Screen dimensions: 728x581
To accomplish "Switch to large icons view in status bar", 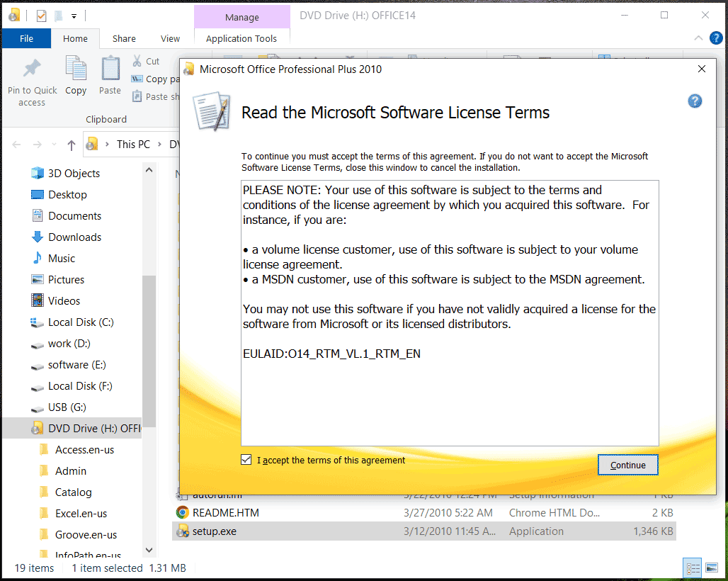I will pyautogui.click(x=712, y=568).
